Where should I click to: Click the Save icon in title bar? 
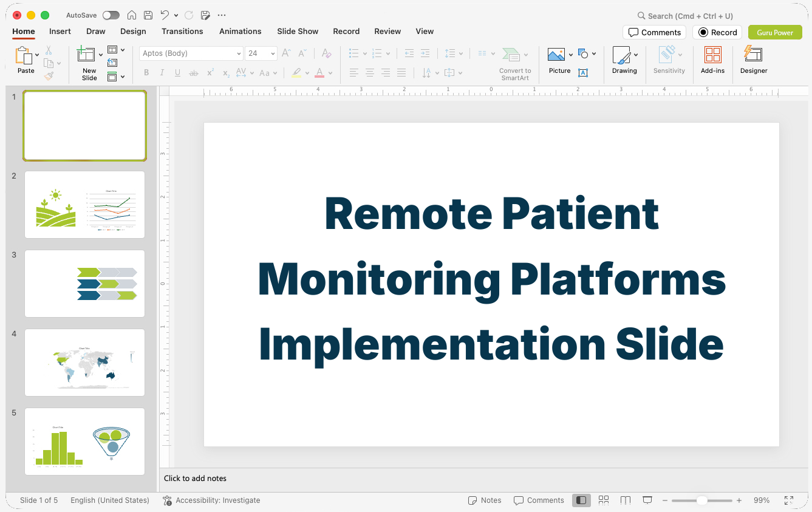tap(148, 15)
